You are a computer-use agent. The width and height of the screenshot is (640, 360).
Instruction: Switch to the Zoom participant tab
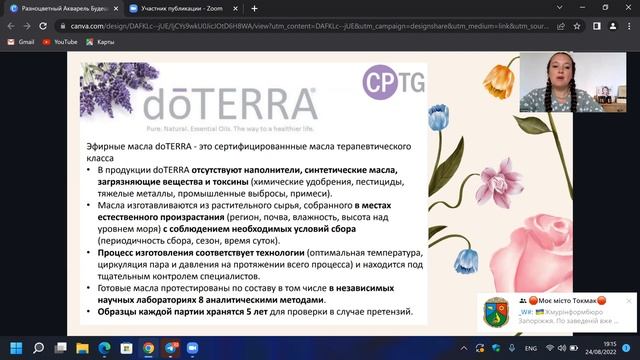click(182, 8)
